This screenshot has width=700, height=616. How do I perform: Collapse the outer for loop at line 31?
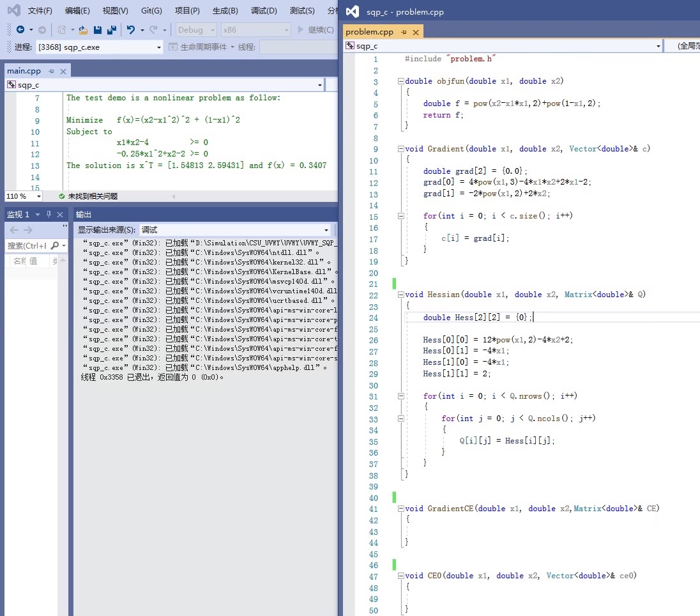401,396
